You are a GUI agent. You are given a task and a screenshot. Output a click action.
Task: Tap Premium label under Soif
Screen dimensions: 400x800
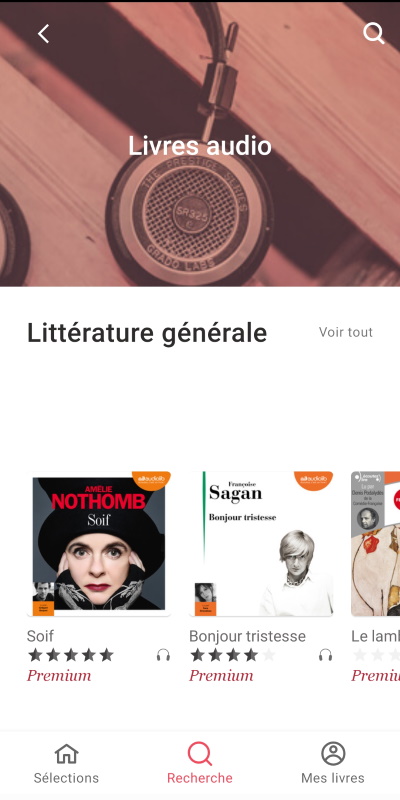tap(59, 676)
